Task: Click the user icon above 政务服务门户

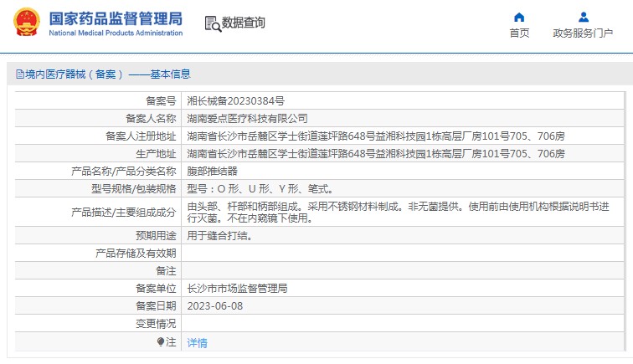Action: coord(584,17)
